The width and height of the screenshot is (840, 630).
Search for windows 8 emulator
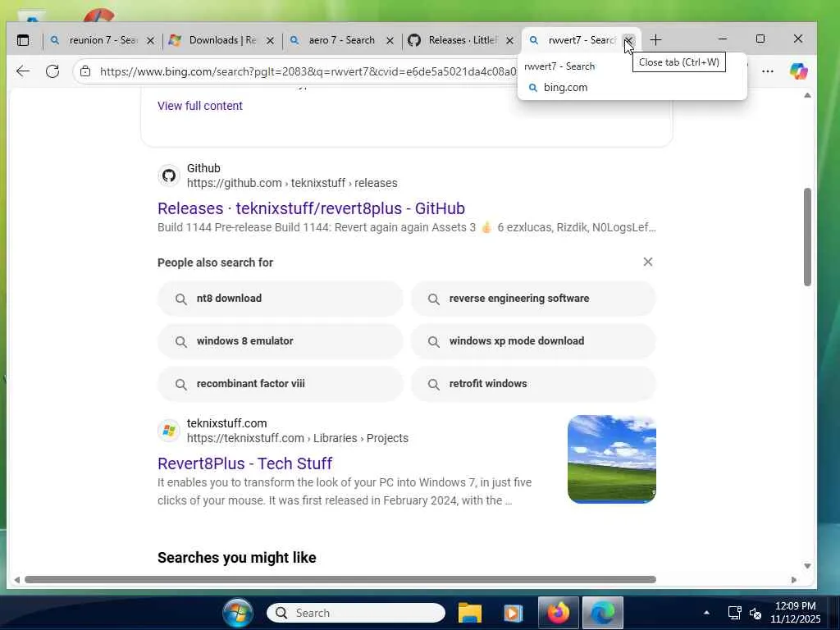[x=281, y=341]
